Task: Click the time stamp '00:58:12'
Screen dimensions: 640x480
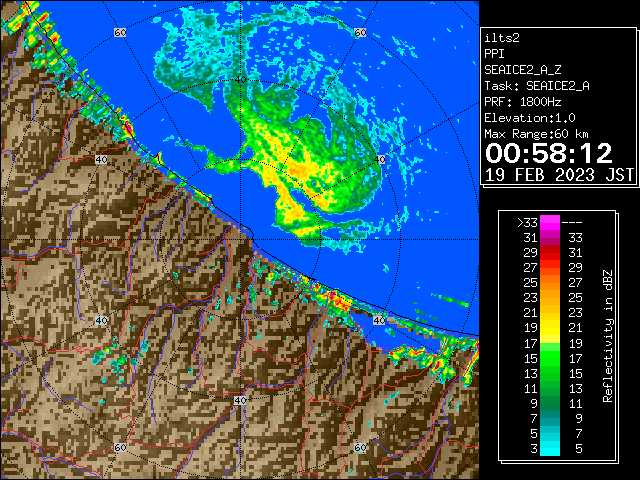Action: [x=549, y=153]
